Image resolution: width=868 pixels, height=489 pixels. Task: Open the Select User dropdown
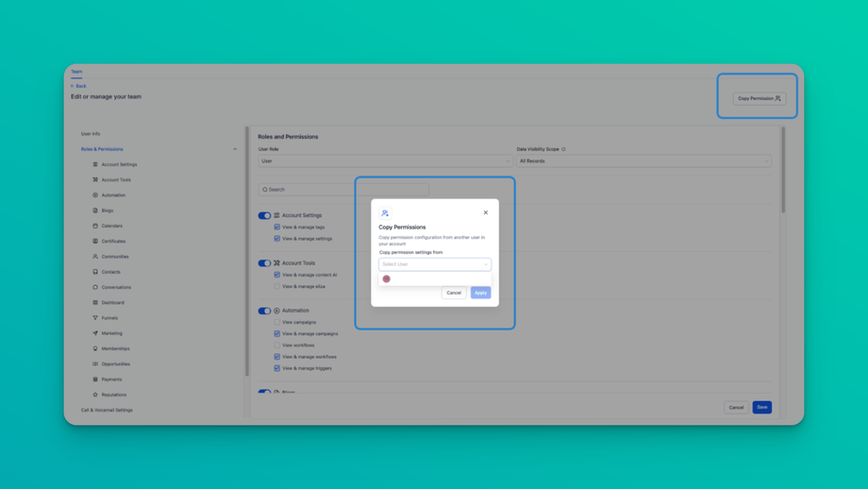pyautogui.click(x=435, y=264)
